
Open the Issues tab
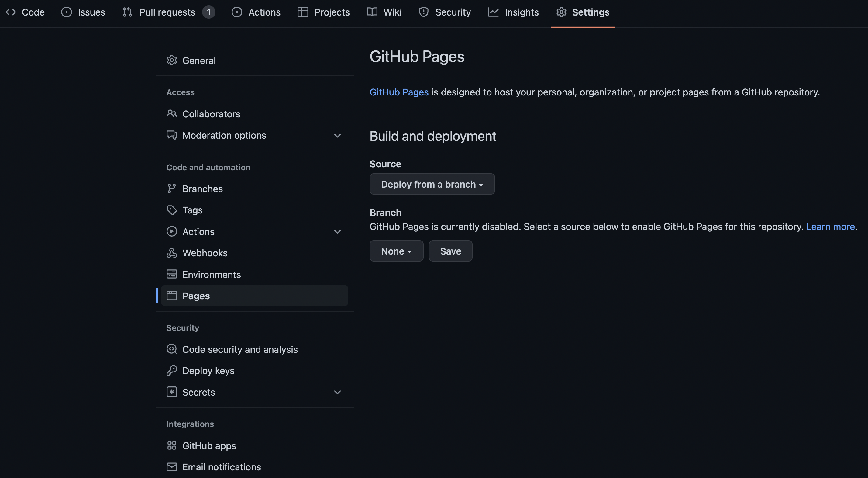[x=83, y=12]
